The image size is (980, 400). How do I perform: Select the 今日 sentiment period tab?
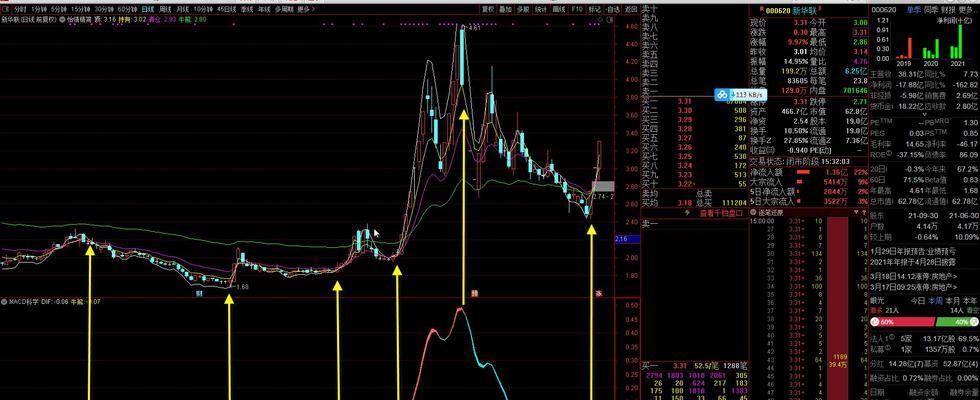(918, 301)
